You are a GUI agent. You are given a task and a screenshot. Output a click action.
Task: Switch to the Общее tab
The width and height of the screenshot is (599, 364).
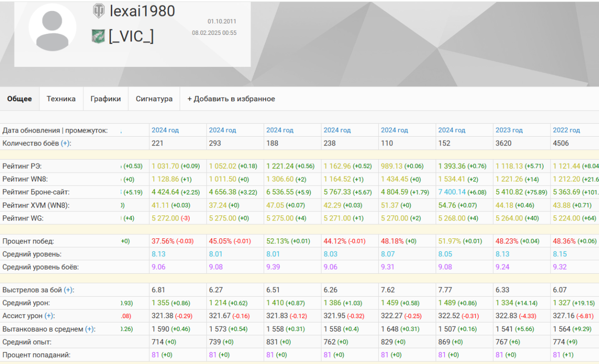point(19,99)
